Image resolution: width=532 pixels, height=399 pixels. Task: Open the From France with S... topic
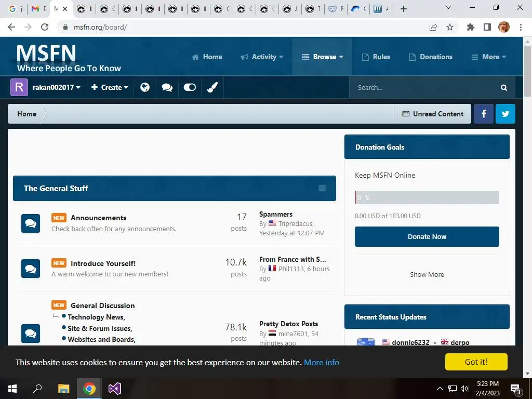[292, 260]
